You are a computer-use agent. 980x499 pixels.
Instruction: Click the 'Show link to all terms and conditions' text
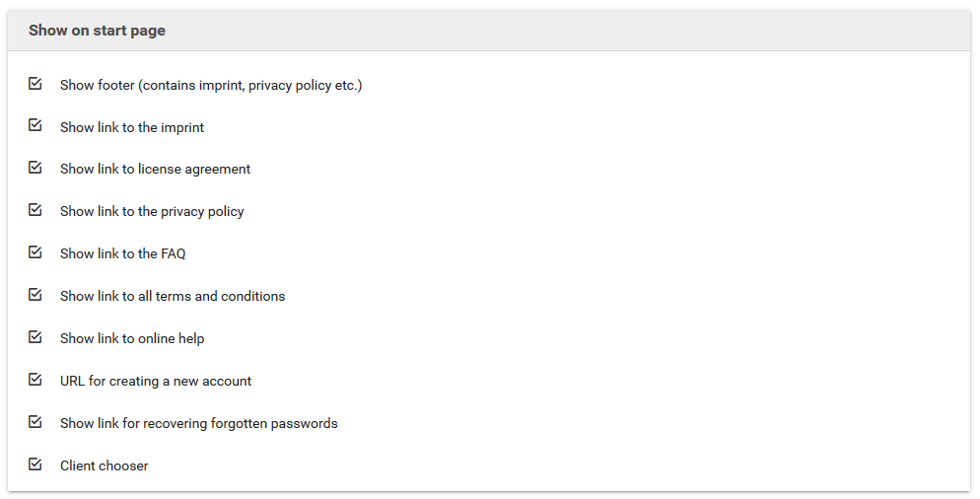coord(173,297)
